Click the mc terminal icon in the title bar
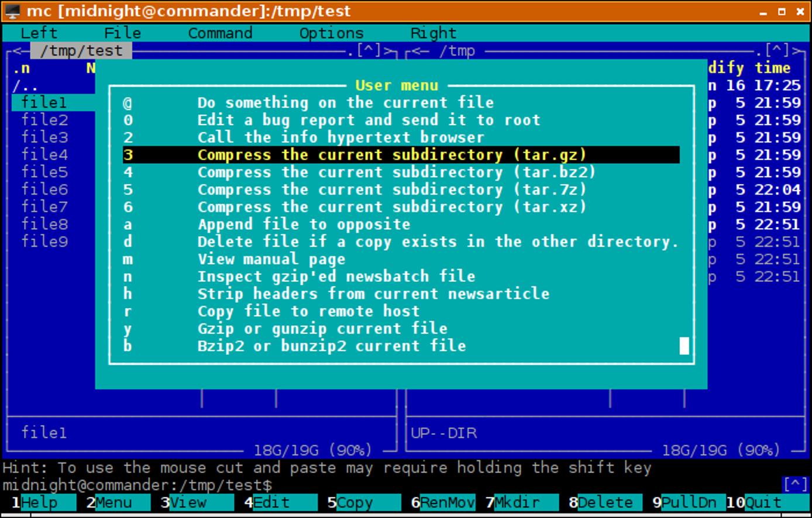The width and height of the screenshot is (812, 518). point(12,11)
